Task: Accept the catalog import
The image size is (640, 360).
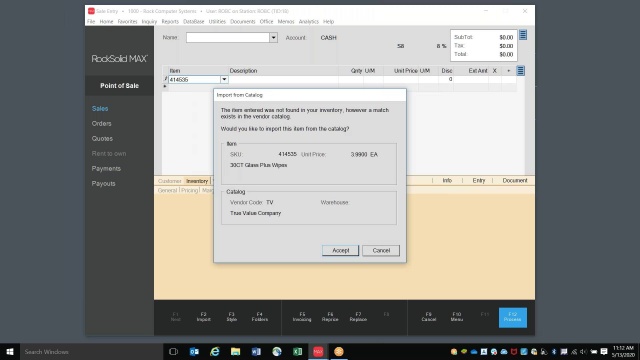Action: [340, 250]
